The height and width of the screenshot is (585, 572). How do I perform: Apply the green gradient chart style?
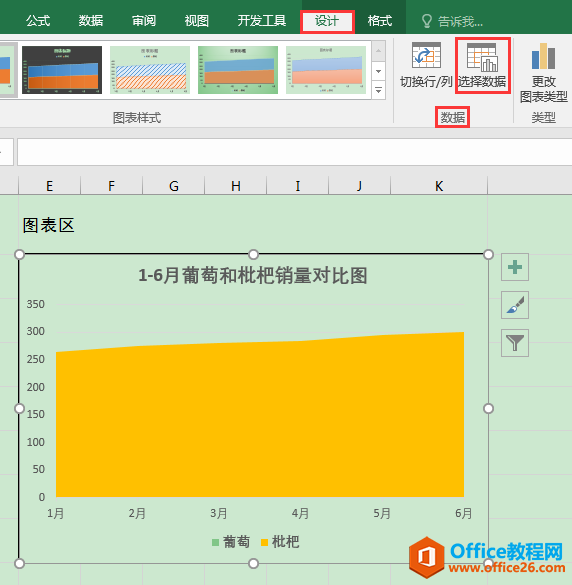(x=238, y=70)
